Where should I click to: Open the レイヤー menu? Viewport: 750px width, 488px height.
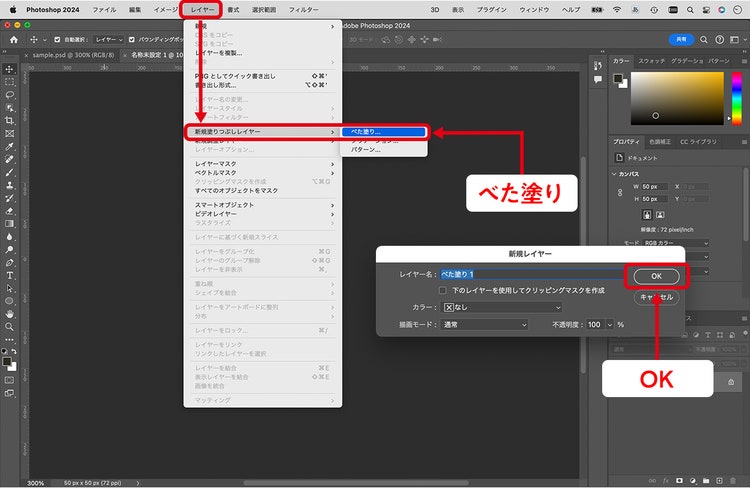[x=202, y=10]
